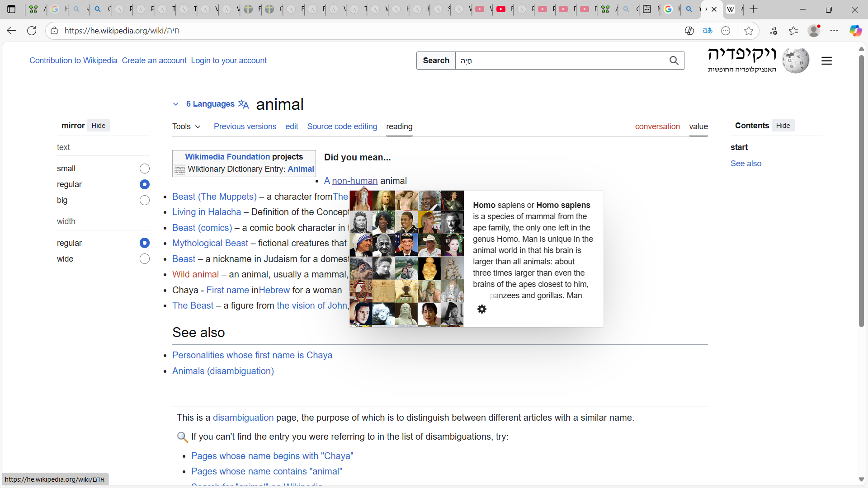Open the conversation tab
Screen dimensions: 868x488
[x=657, y=127]
